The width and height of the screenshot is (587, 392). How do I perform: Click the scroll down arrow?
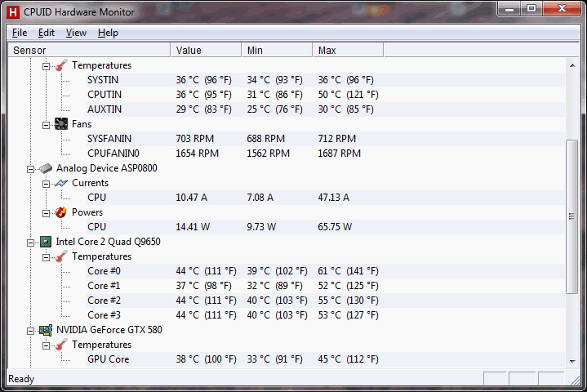[572, 361]
